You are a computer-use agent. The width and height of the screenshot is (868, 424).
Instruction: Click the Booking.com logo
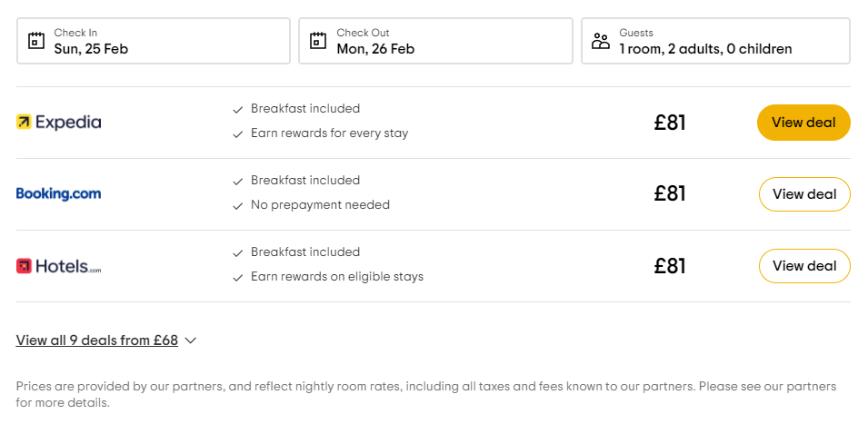(59, 194)
